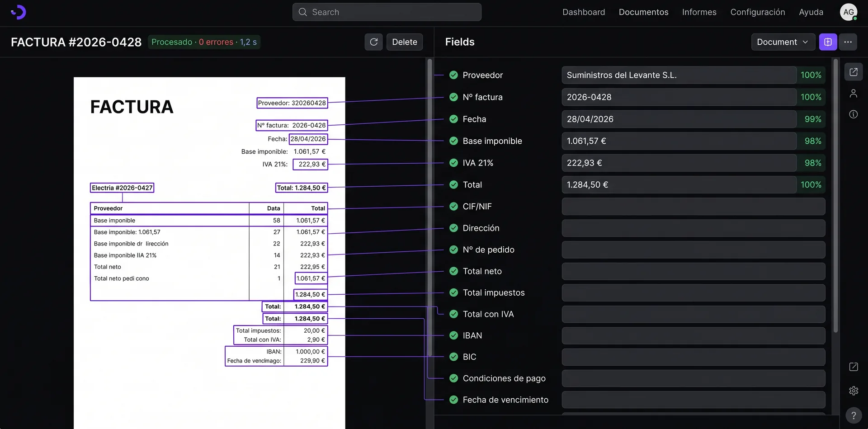
Task: Edit the IVA 21% value field
Action: (679, 163)
